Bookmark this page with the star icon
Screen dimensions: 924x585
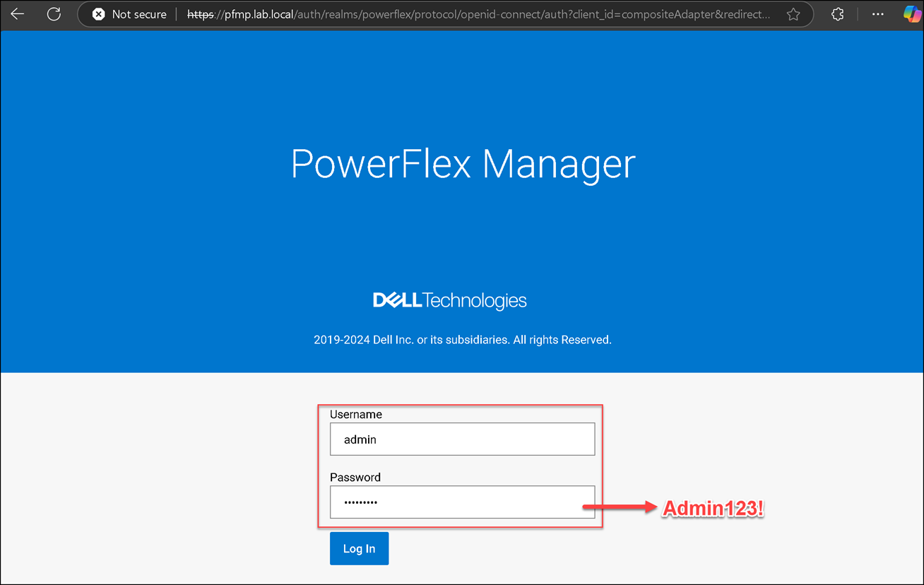(793, 14)
